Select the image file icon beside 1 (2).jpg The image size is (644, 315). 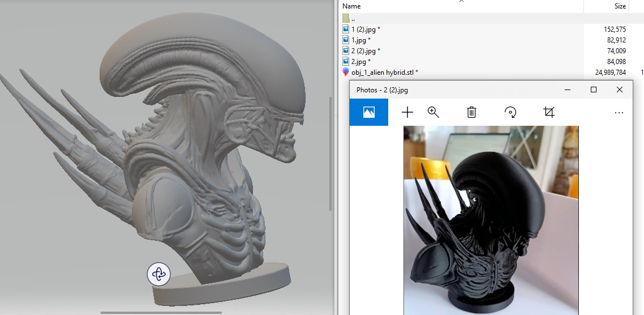(x=346, y=29)
